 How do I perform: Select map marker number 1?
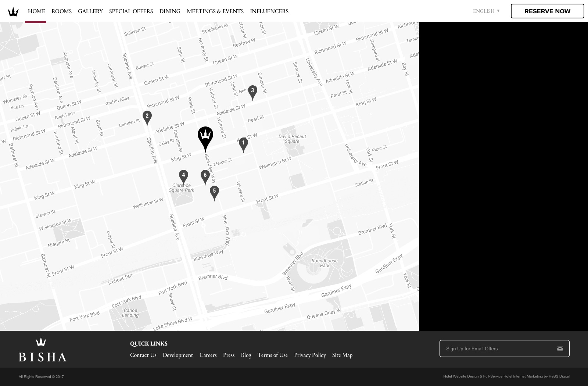tap(243, 144)
